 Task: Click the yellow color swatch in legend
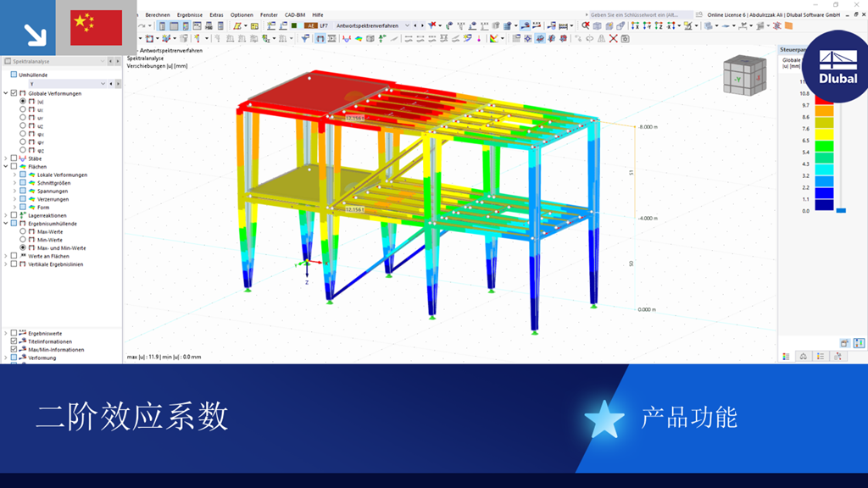(824, 135)
